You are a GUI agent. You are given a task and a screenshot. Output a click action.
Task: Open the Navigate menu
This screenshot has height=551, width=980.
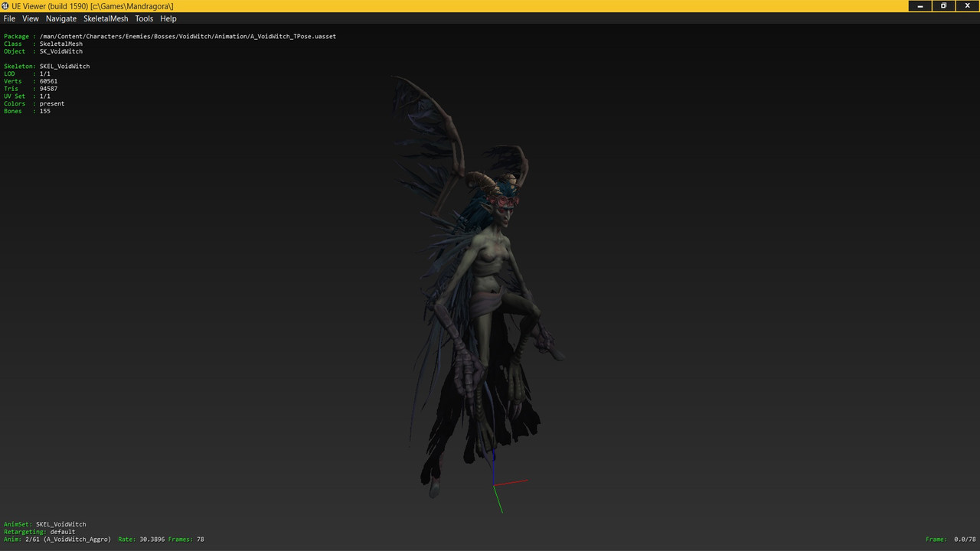tap(61, 18)
